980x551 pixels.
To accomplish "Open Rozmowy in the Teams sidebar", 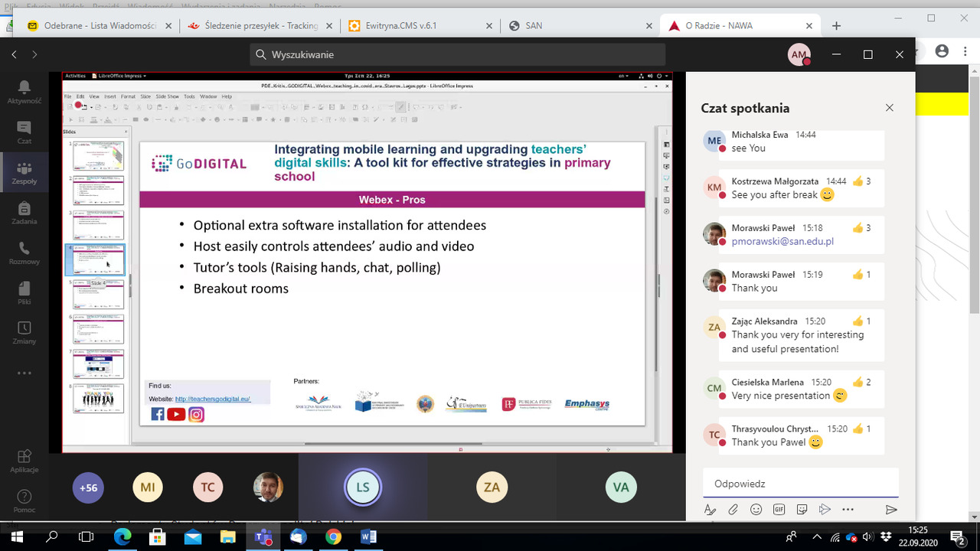I will pyautogui.click(x=24, y=253).
